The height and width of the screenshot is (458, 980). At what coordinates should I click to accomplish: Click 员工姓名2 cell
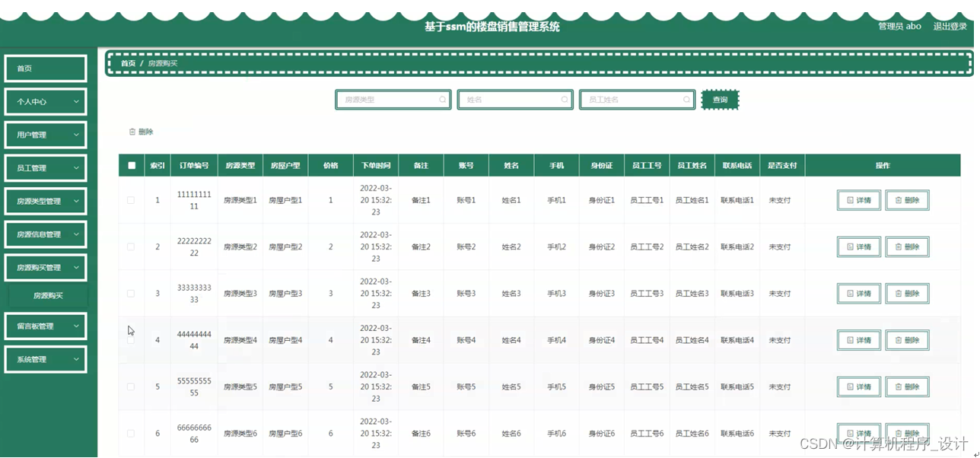pyautogui.click(x=692, y=246)
